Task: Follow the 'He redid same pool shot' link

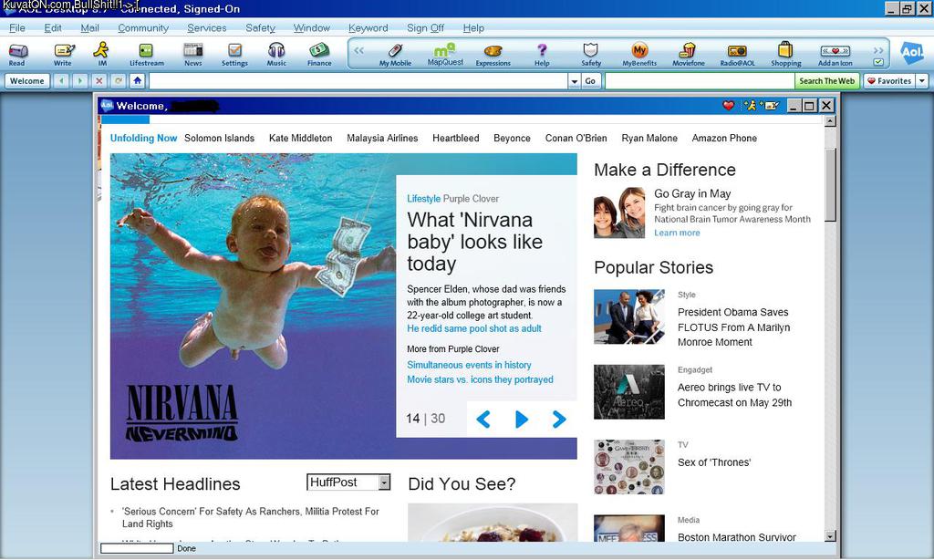Action: click(x=474, y=328)
